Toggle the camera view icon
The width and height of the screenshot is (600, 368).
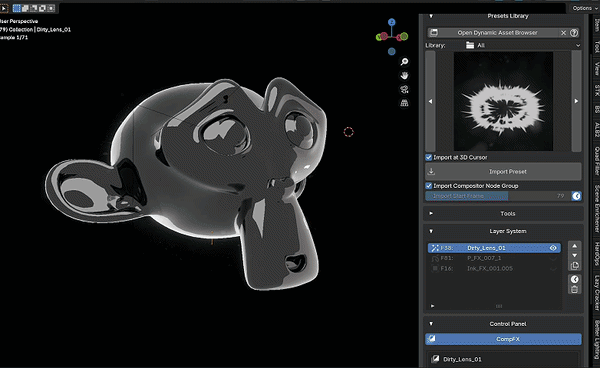404,89
